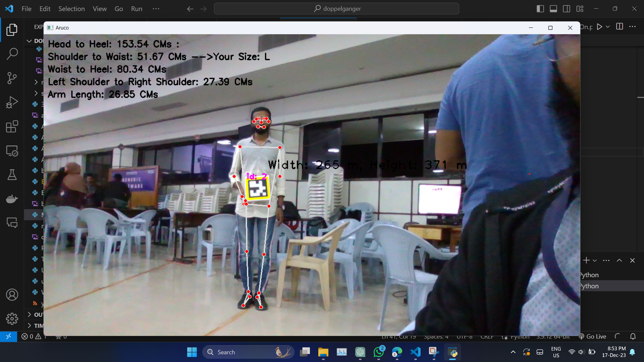Open WhatsApp from the Windows taskbar
The image size is (644, 362).
point(378,352)
